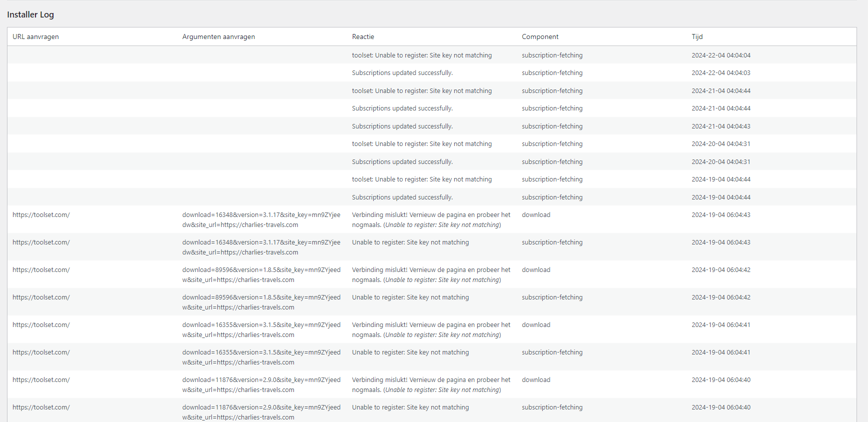
Task: Click the "Tijd" column header
Action: 697,36
